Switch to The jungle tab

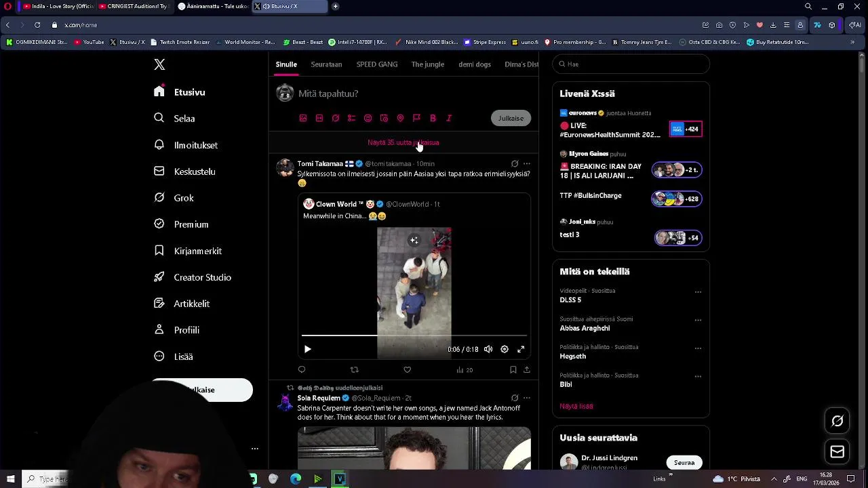click(x=428, y=64)
